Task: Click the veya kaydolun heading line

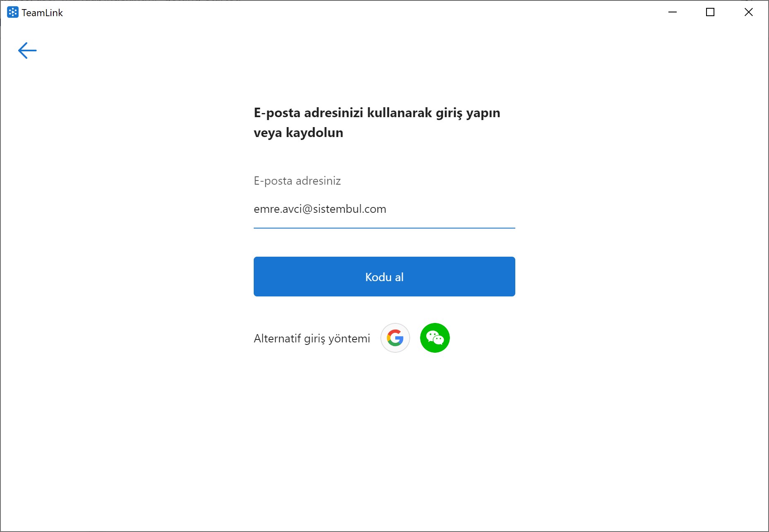Action: click(298, 133)
